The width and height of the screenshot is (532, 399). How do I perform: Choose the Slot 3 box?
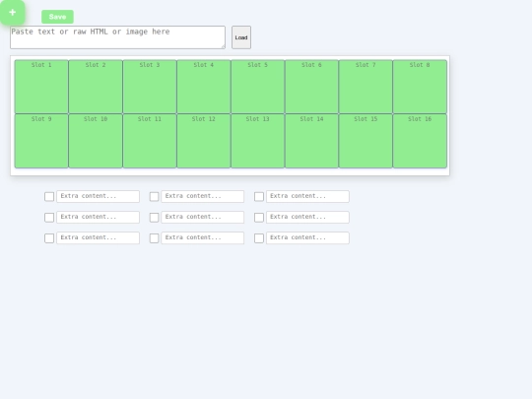[x=150, y=87]
